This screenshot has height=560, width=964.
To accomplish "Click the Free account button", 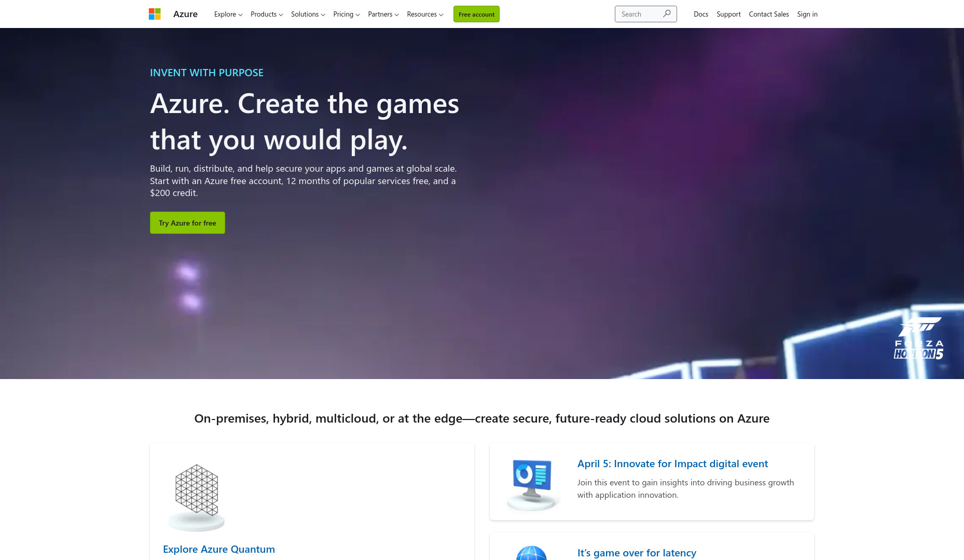I will [x=476, y=14].
